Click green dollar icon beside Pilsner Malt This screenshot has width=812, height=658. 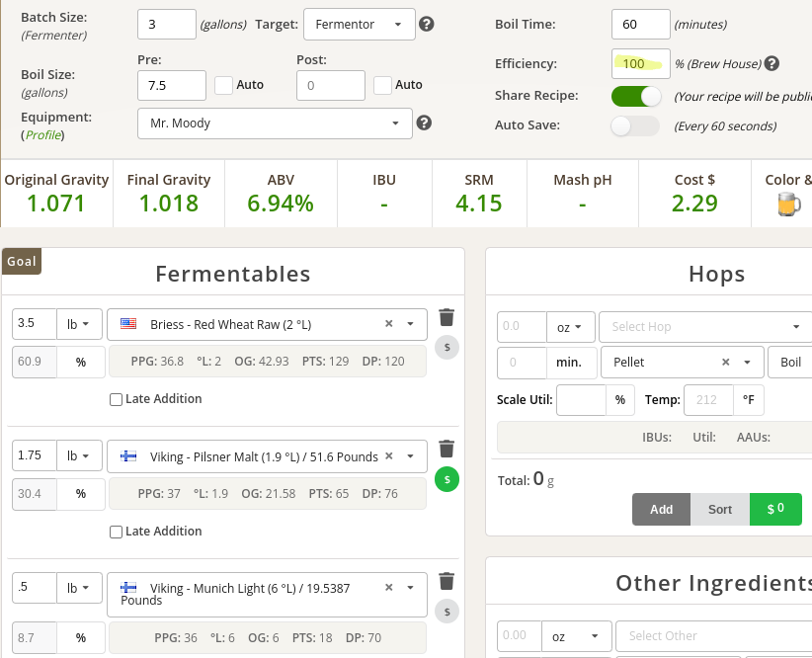[447, 480]
